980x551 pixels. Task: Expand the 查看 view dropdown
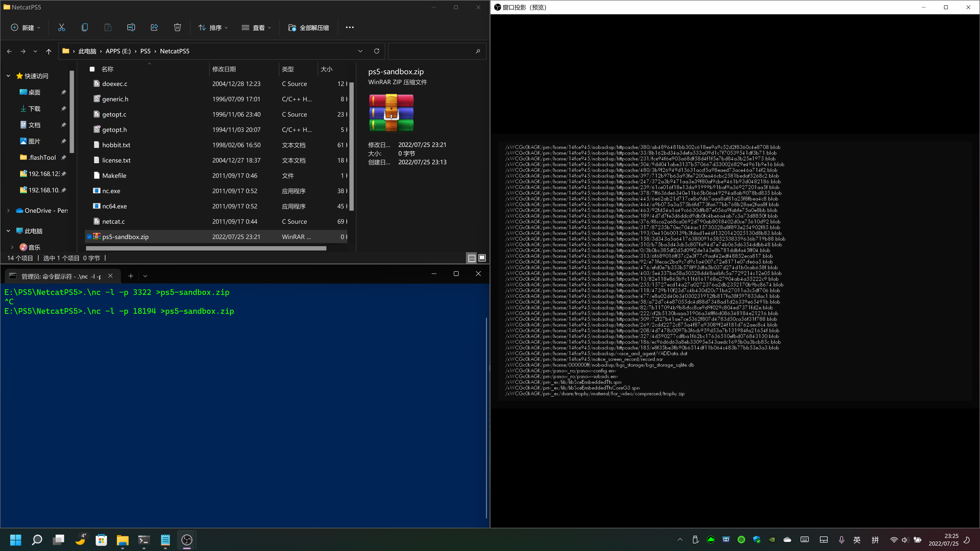point(256,27)
